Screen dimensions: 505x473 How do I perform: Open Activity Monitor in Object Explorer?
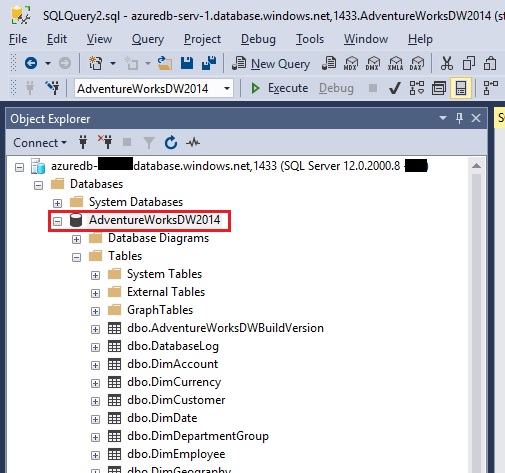point(193,143)
